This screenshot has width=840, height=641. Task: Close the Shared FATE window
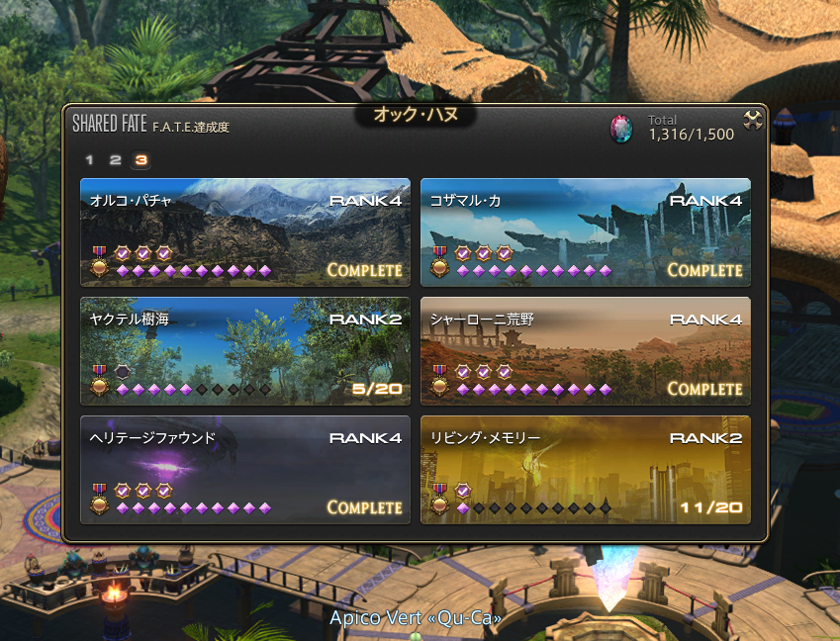coord(753,121)
